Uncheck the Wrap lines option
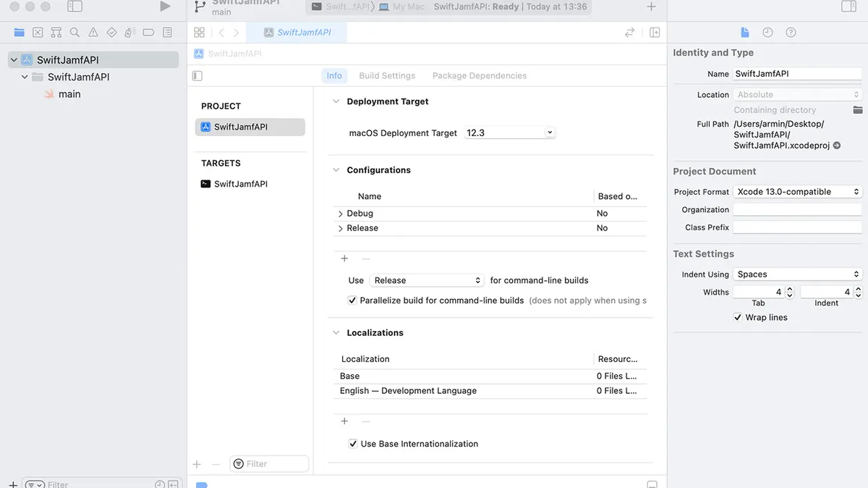 coord(738,317)
